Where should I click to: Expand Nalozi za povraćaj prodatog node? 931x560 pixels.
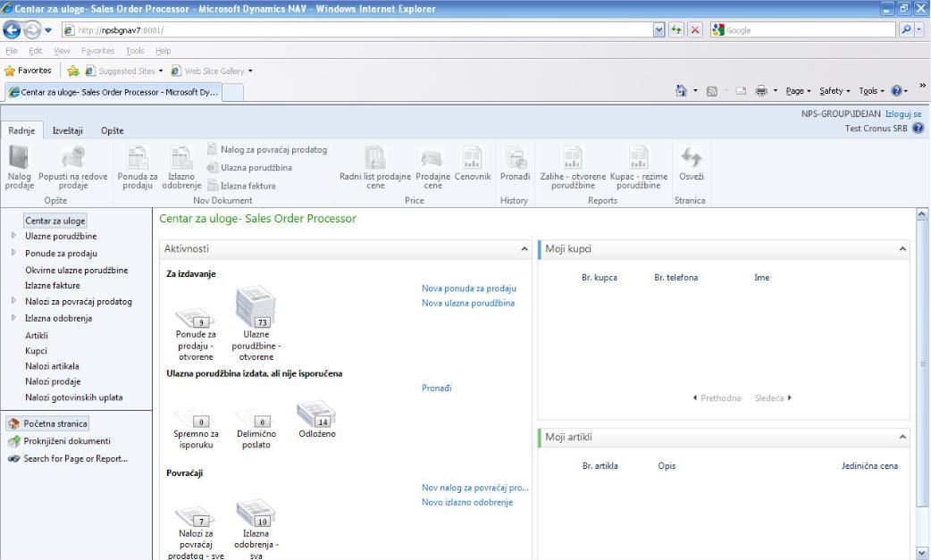[13, 301]
